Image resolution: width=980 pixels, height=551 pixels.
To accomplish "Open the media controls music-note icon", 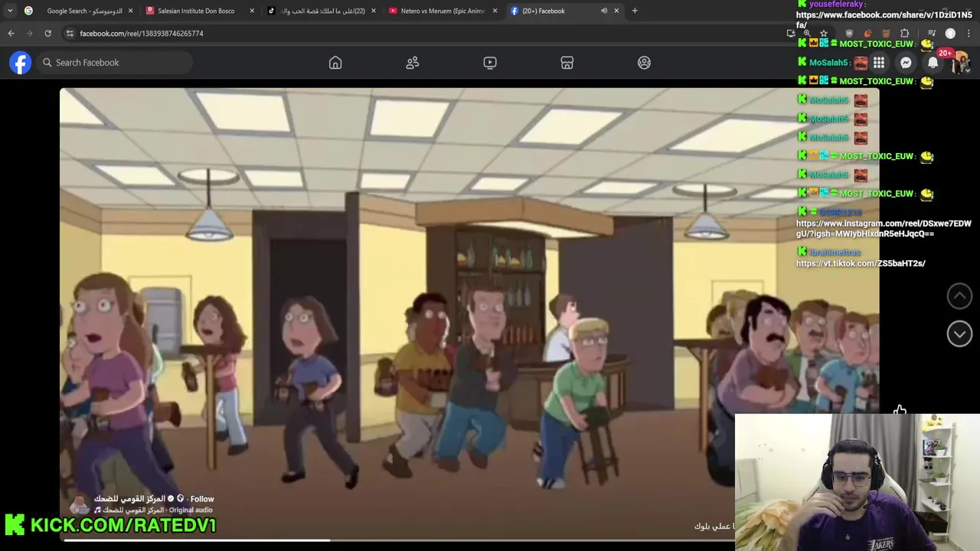I will [931, 34].
